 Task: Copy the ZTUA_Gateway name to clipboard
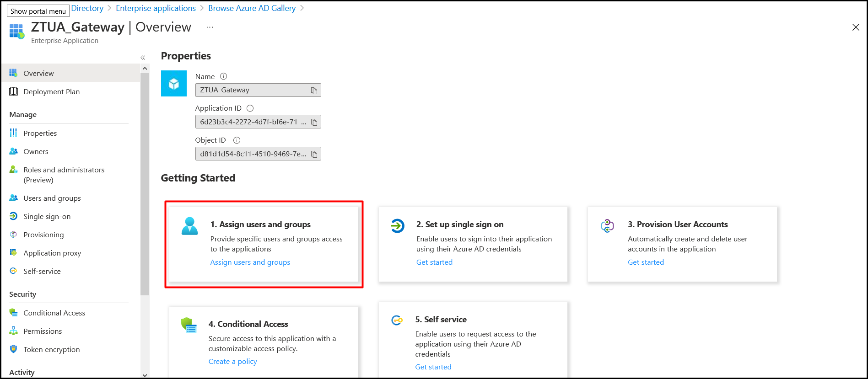[314, 91]
